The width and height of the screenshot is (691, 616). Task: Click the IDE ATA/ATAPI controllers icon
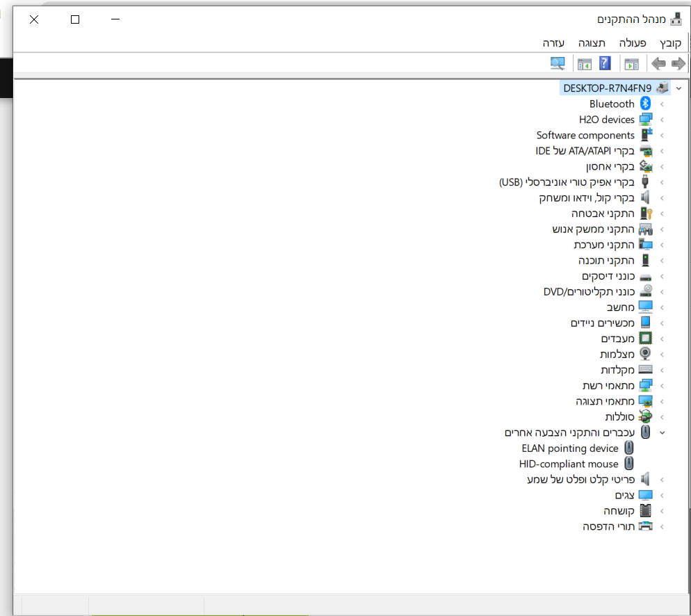646,151
